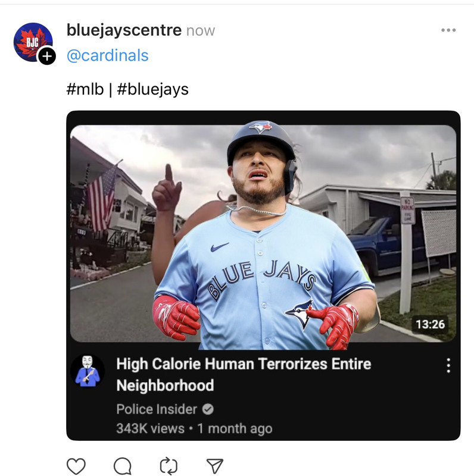Screen dimensions: 474x476
Task: Click the "High Calorie Human Terrorizes Entire Neighborhood" title
Action: tap(244, 374)
